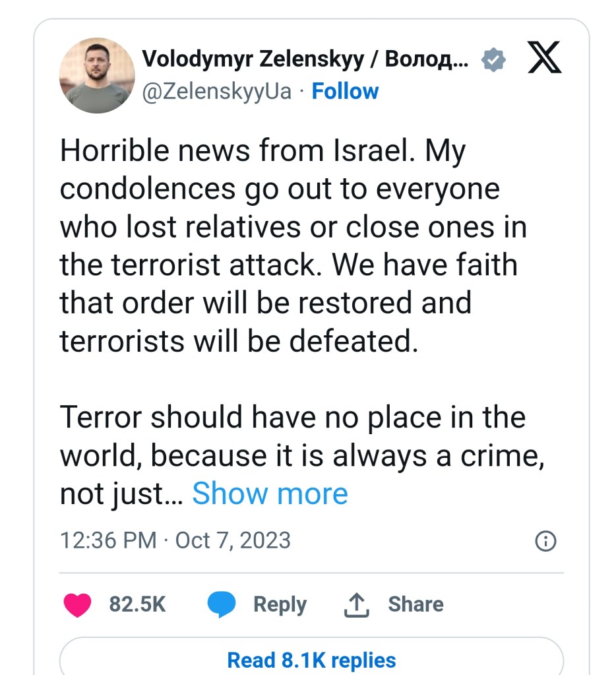Image resolution: width=616 pixels, height=675 pixels.
Task: Expand the tweet with Show more
Action: (270, 493)
